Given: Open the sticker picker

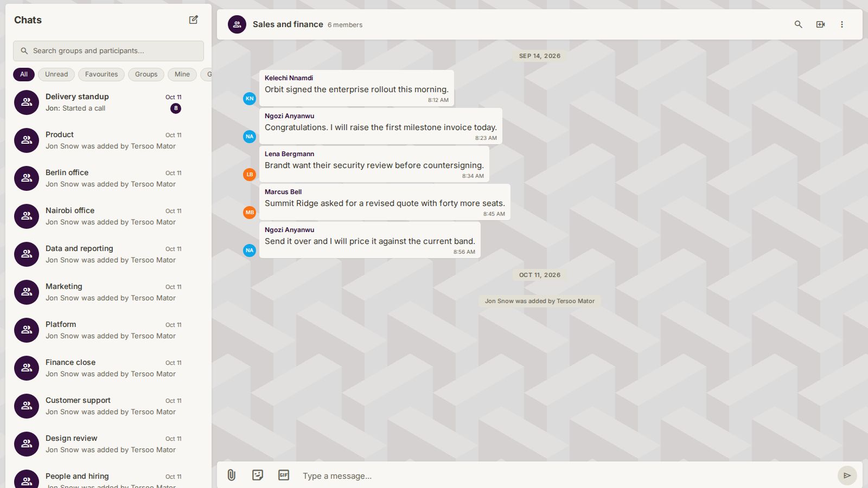Looking at the screenshot, I should click(258, 476).
